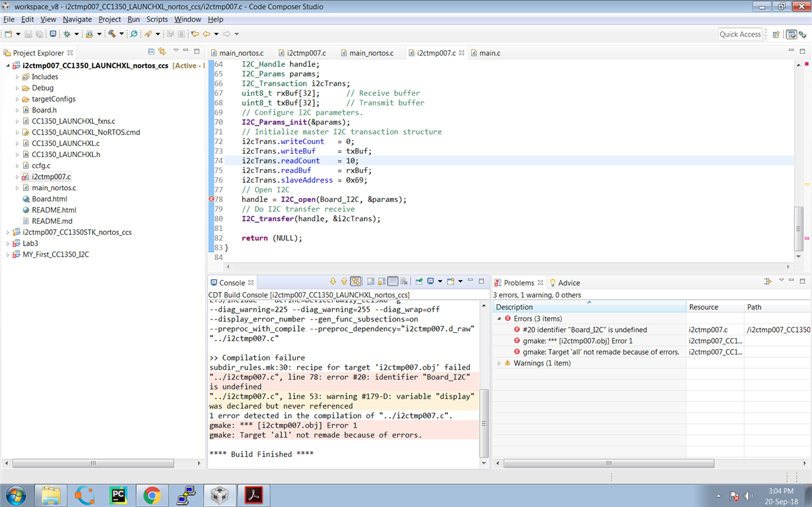
Task: Close the active i2ctmp007.c tab
Action: (x=461, y=53)
